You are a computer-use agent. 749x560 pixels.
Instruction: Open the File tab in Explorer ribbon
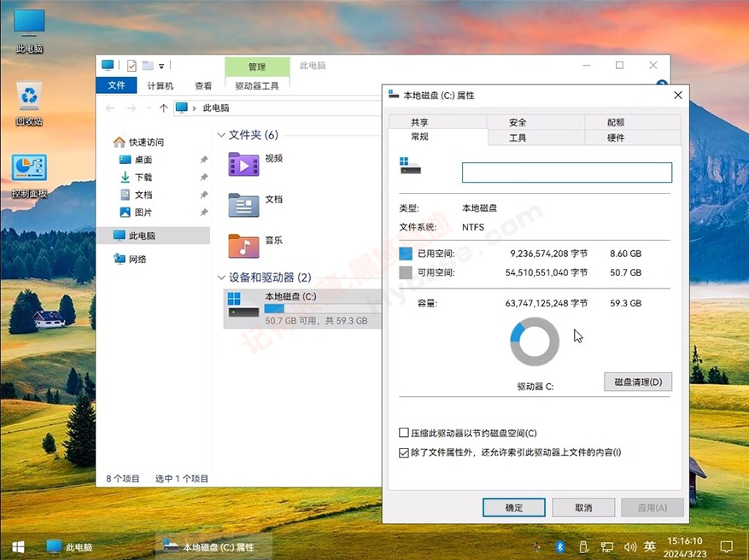click(x=116, y=85)
